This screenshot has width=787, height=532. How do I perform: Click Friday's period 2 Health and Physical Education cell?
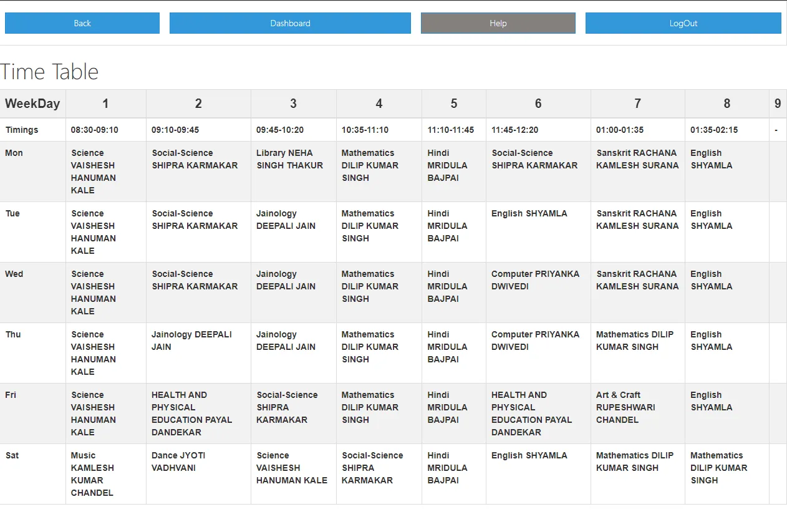pos(198,414)
